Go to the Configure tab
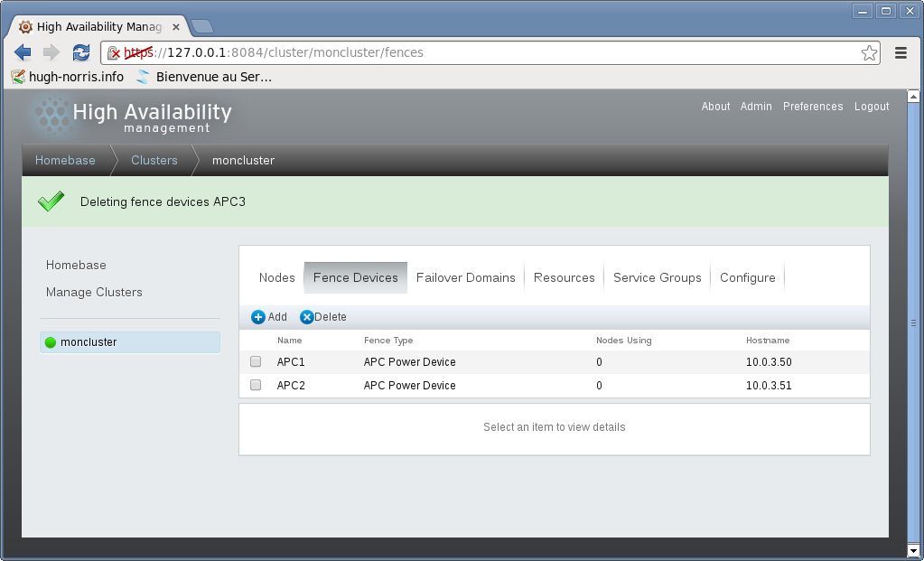Viewport: 924px width, 561px height. click(x=748, y=278)
